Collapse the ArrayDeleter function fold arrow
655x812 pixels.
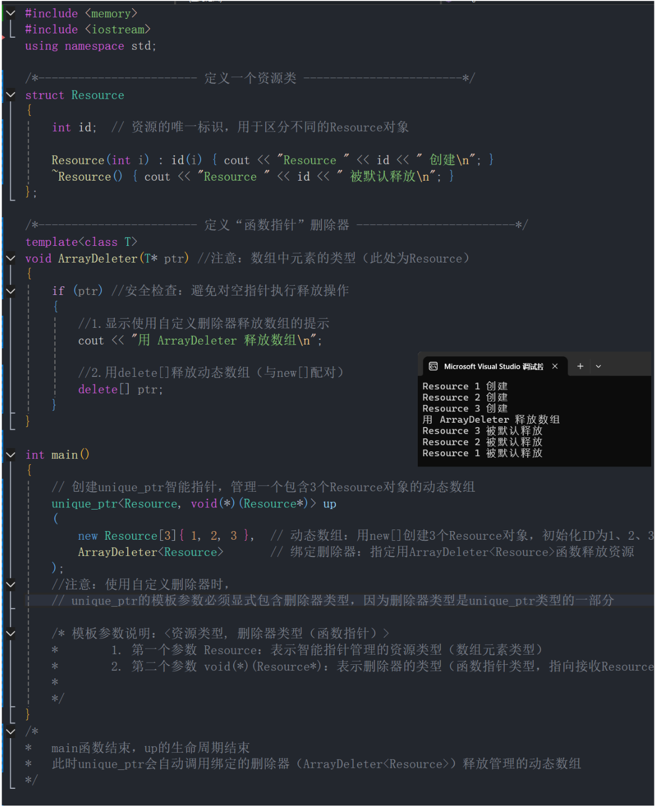pyautogui.click(x=10, y=258)
